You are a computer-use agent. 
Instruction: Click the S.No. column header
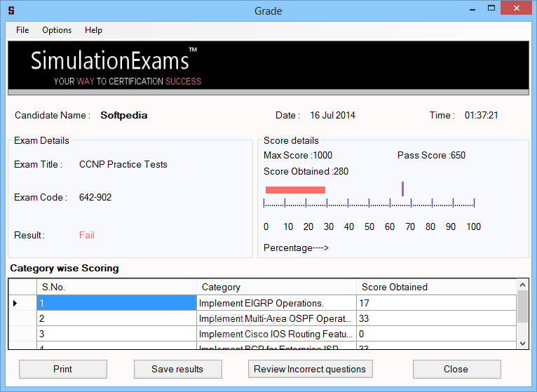116,287
